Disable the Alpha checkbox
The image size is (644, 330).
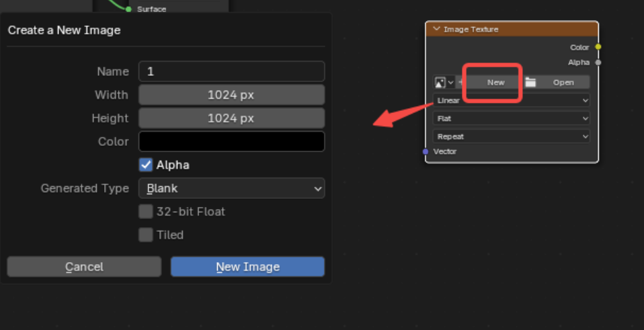[x=146, y=165]
